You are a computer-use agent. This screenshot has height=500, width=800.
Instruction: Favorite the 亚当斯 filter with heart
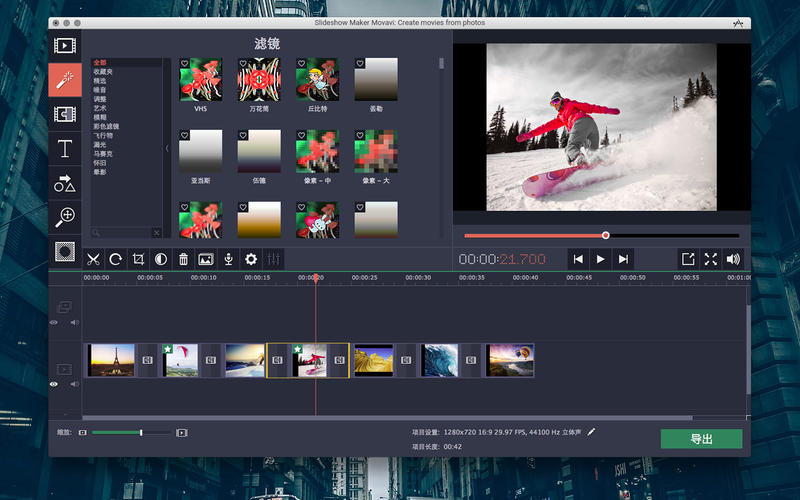coord(184,135)
